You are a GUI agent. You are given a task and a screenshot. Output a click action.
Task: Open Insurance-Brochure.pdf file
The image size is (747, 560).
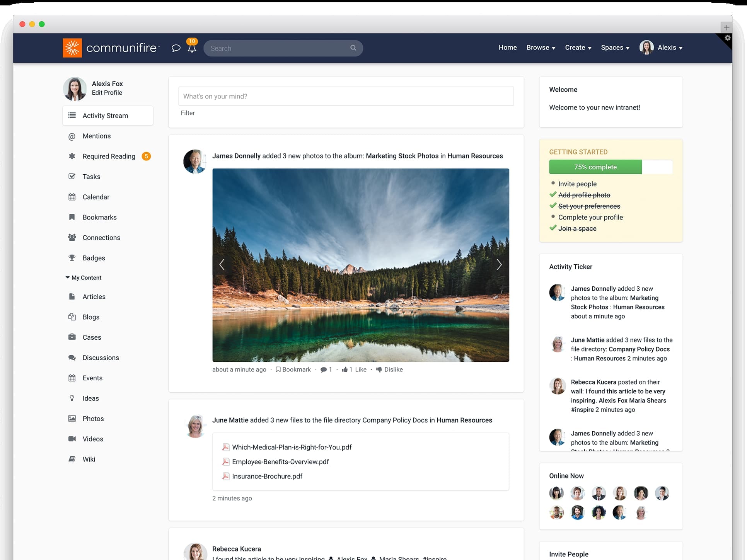tap(267, 476)
